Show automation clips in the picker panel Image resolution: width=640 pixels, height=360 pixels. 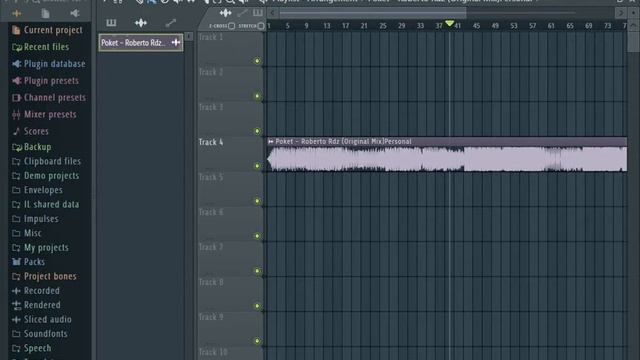[171, 22]
